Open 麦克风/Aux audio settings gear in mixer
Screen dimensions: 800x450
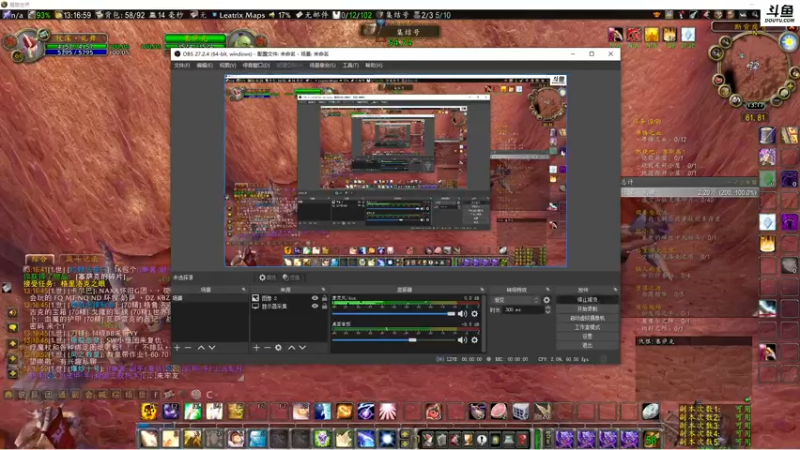[x=474, y=314]
